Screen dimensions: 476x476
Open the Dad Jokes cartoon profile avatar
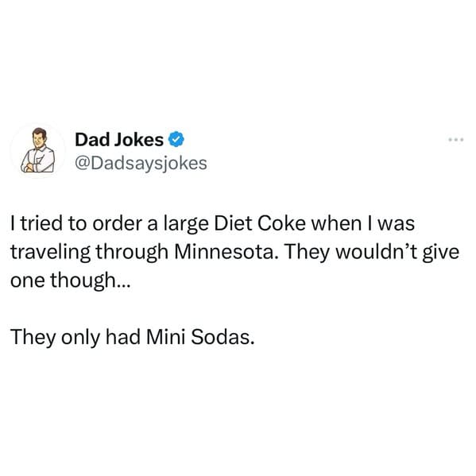[x=38, y=150]
